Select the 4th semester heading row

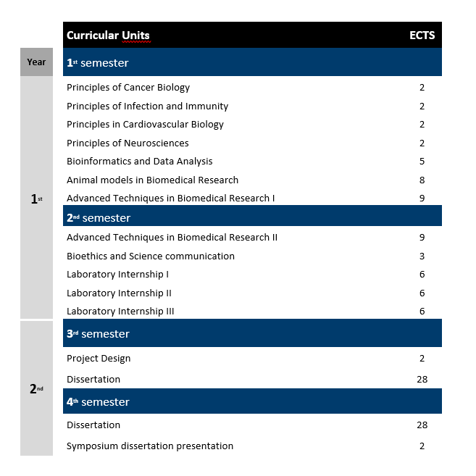pos(252,401)
